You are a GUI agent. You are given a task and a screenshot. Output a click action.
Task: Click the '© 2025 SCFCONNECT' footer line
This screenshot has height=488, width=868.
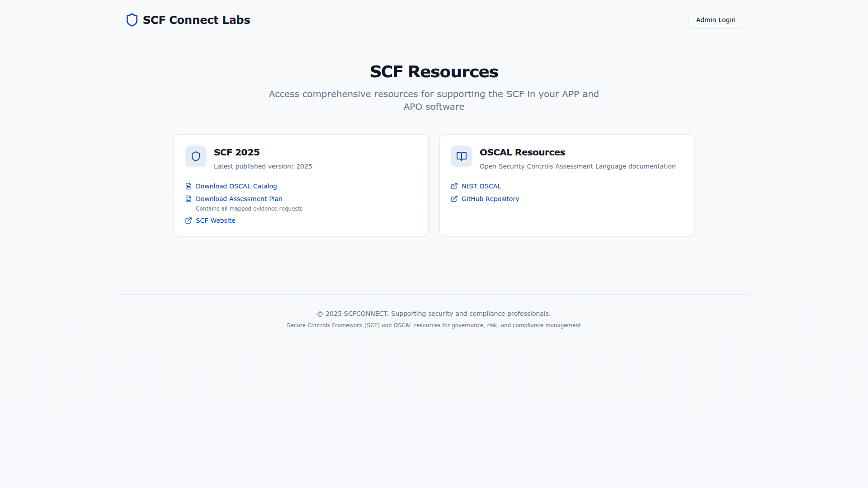click(434, 314)
